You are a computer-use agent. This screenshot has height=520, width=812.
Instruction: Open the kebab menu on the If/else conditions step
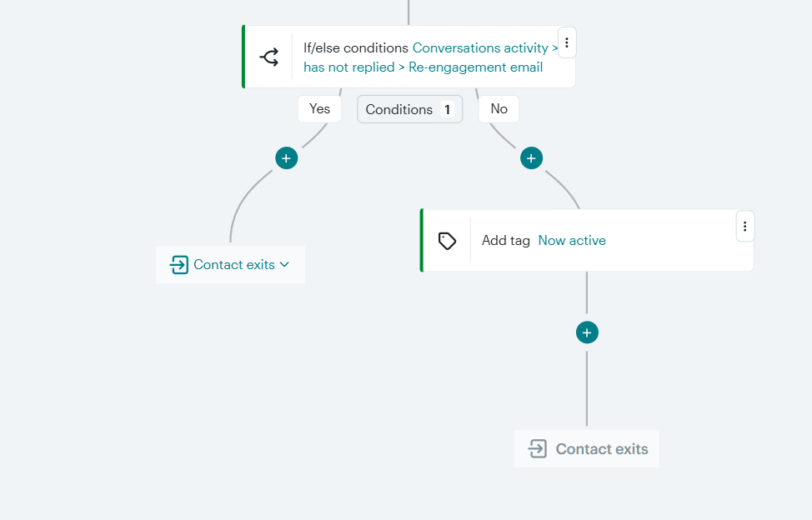coord(567,42)
